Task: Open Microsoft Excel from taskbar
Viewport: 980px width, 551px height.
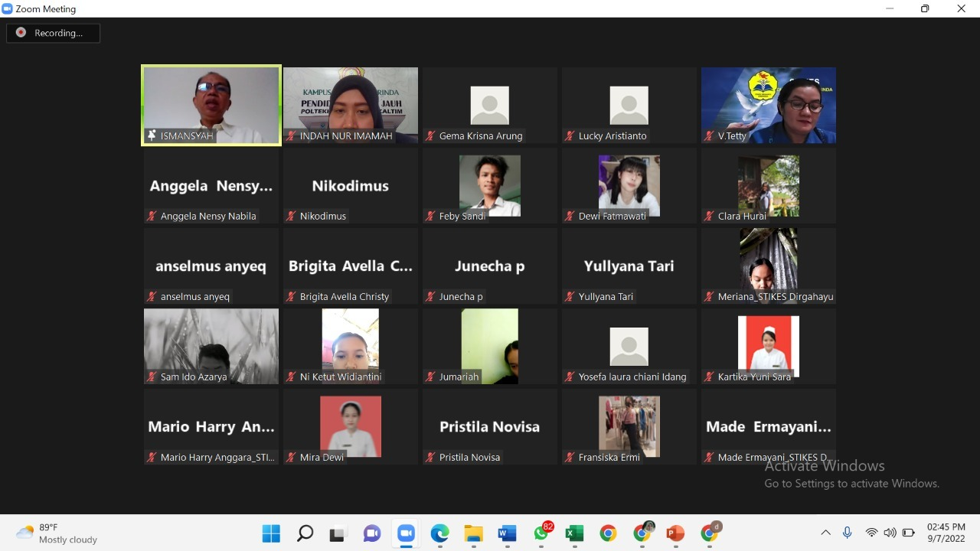Action: coord(574,533)
